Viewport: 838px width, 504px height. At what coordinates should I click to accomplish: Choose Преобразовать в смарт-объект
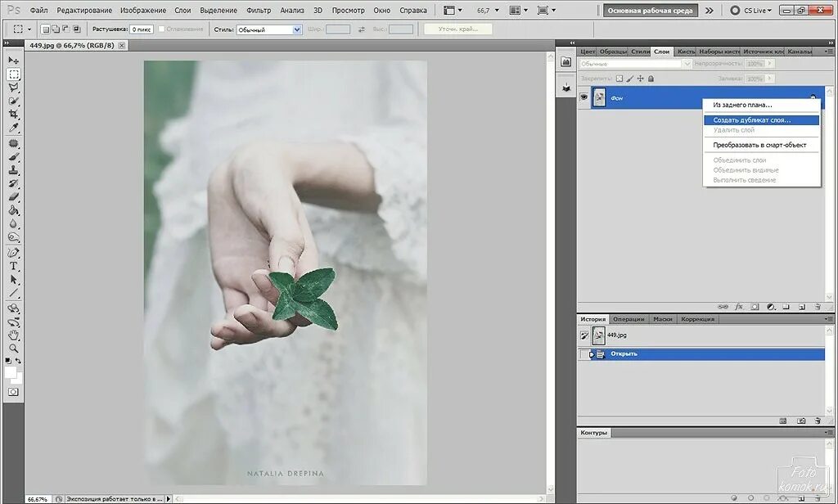[761, 145]
